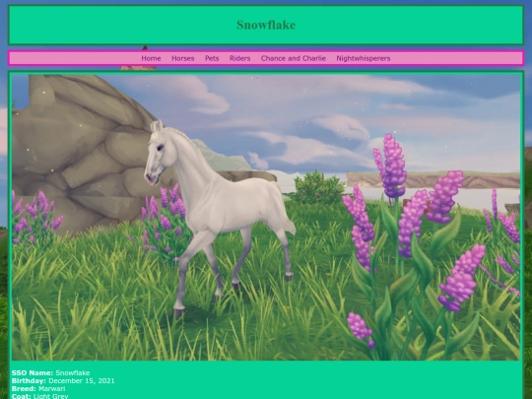Click the Snowflake page title heading
This screenshot has width=532, height=399.
[x=266, y=25]
